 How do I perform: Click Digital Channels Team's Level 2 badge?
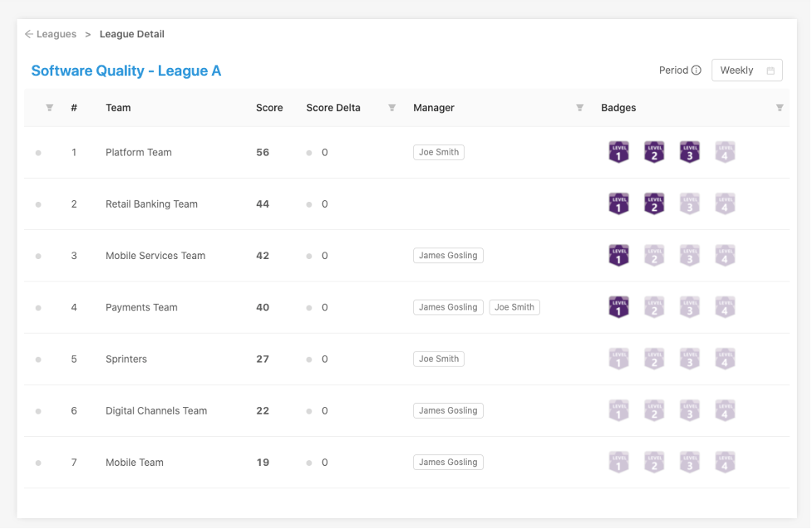click(654, 411)
